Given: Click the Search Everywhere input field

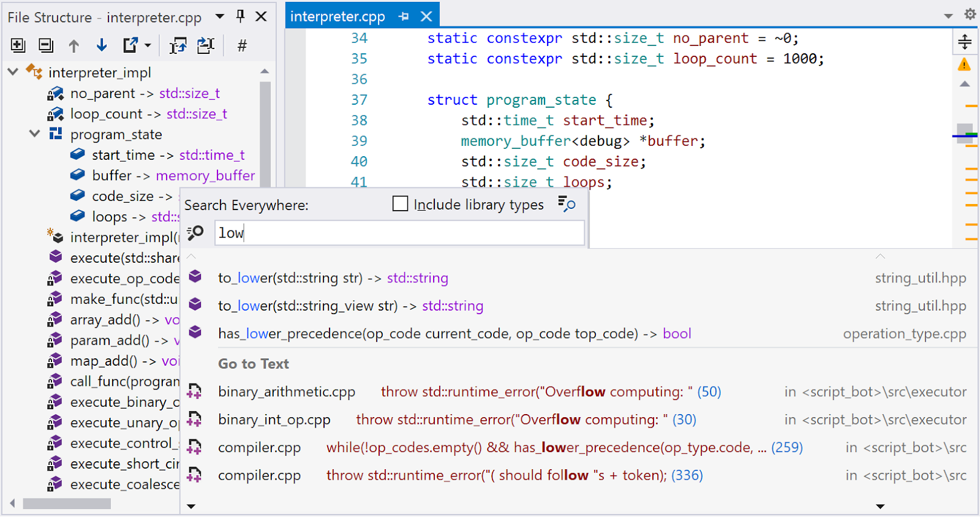Looking at the screenshot, I should [x=399, y=233].
